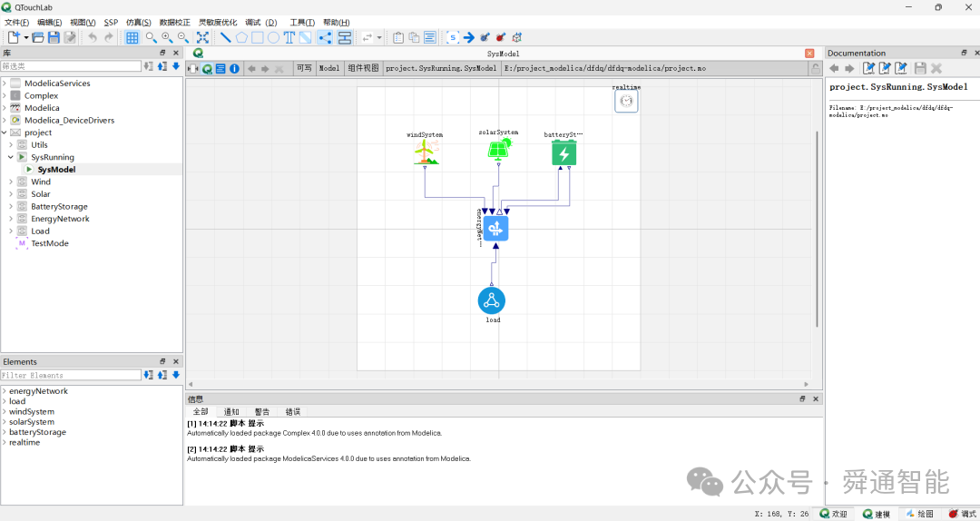Toggle the lock on the model path bar
980x521 pixels.
(x=815, y=69)
